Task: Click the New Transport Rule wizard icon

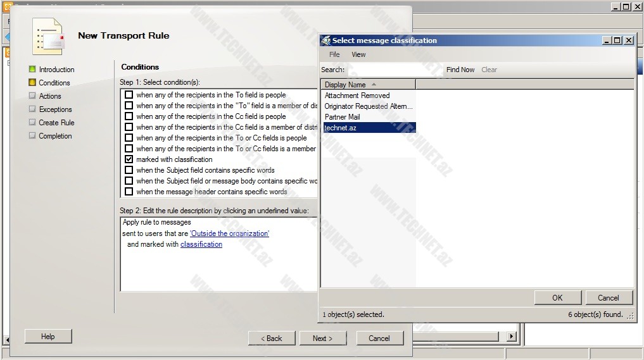Action: [x=48, y=36]
